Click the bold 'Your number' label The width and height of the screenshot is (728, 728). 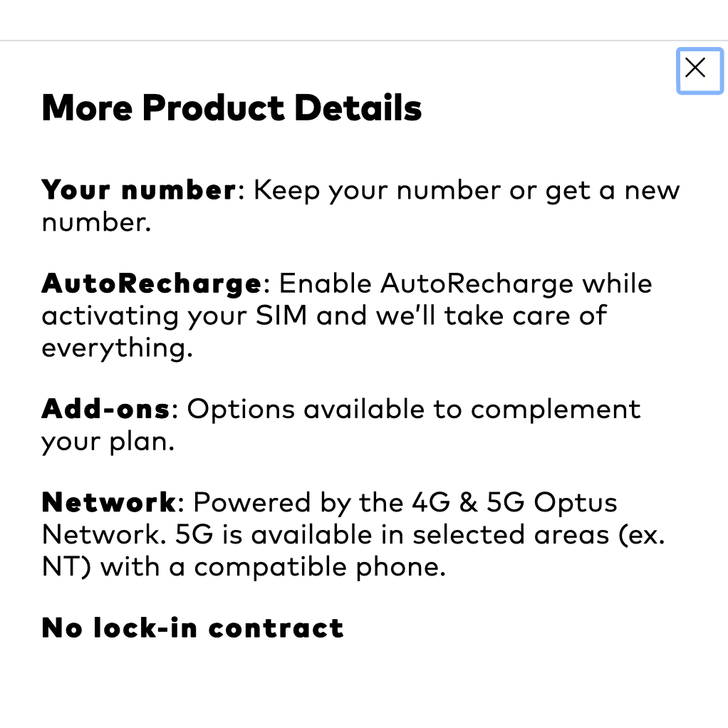138,190
